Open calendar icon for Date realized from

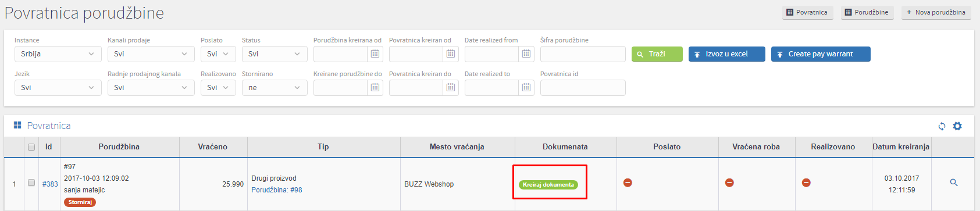tap(526, 53)
